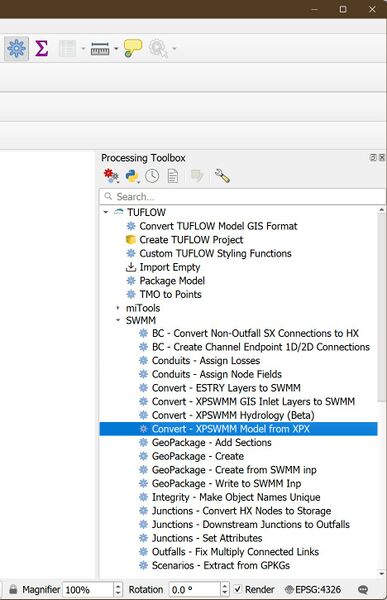
Task: Open dropdown arrow next to the ruler tool
Action: pos(116,49)
